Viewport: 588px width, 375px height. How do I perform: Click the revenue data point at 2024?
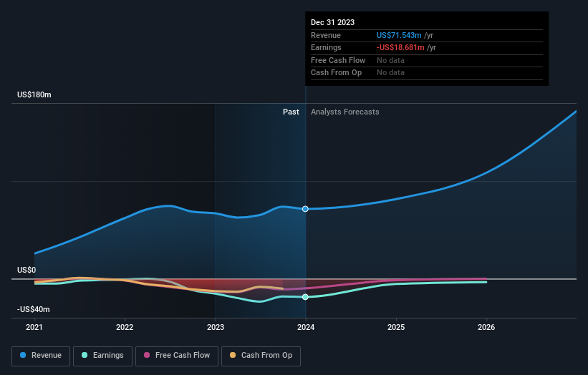point(305,209)
